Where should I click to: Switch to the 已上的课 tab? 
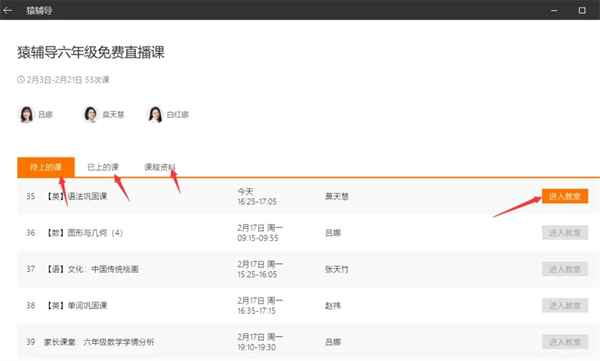coord(103,167)
